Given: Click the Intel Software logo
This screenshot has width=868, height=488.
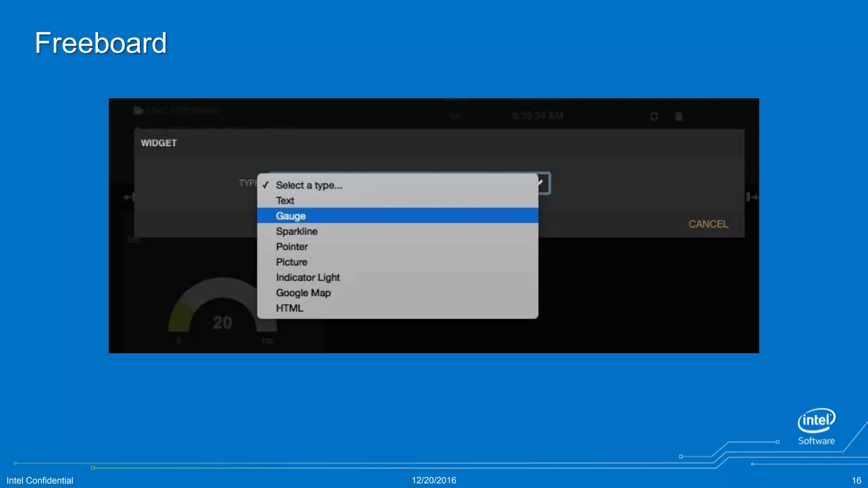Looking at the screenshot, I should (816, 427).
